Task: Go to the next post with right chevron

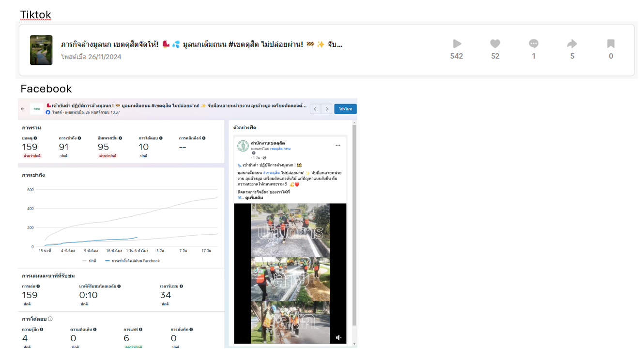Action: pos(327,109)
